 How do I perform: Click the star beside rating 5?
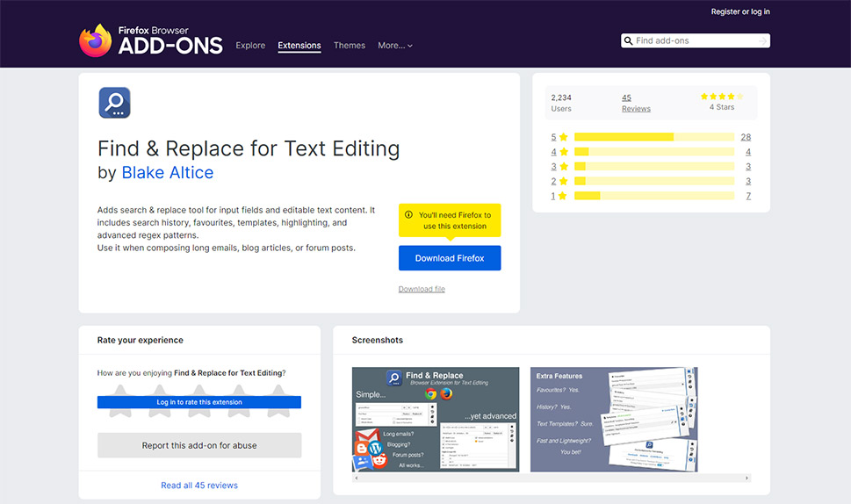click(563, 137)
